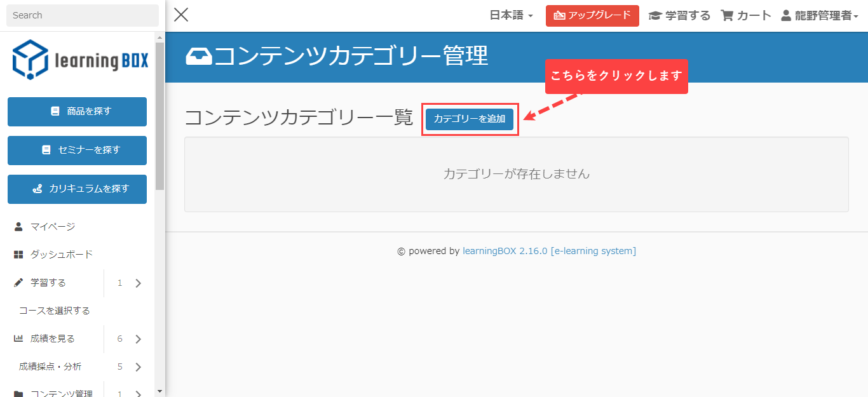Expand the 学習する sidebar chevron

click(x=139, y=283)
